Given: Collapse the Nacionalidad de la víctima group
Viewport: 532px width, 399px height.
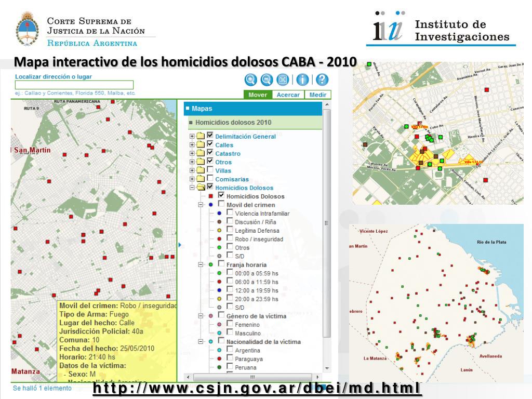Looking at the screenshot, I should (x=201, y=341).
